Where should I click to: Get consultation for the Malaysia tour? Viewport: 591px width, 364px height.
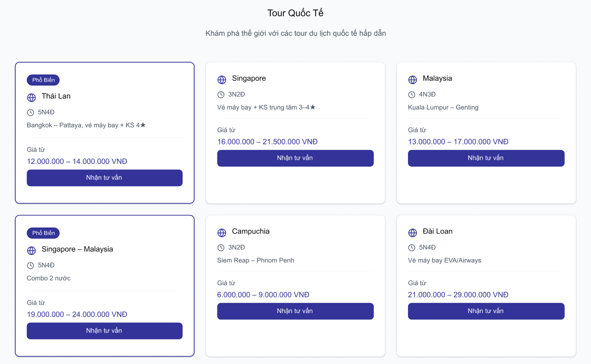[x=486, y=158]
